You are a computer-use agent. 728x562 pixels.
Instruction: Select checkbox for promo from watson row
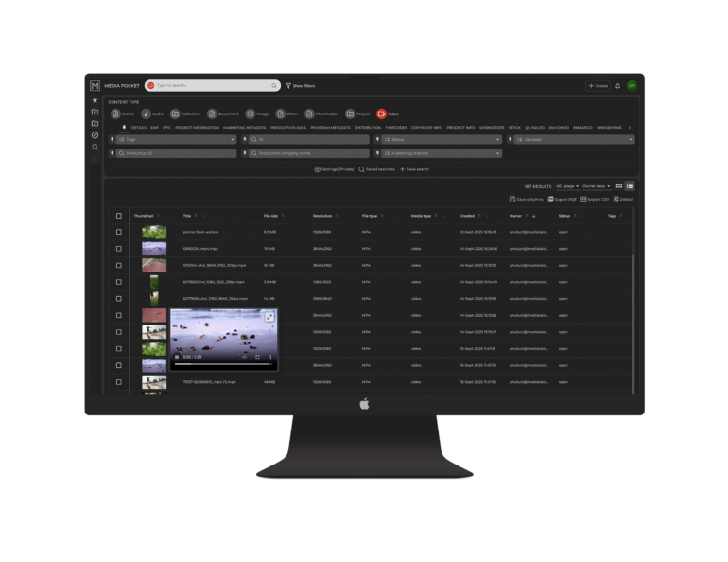(x=119, y=232)
